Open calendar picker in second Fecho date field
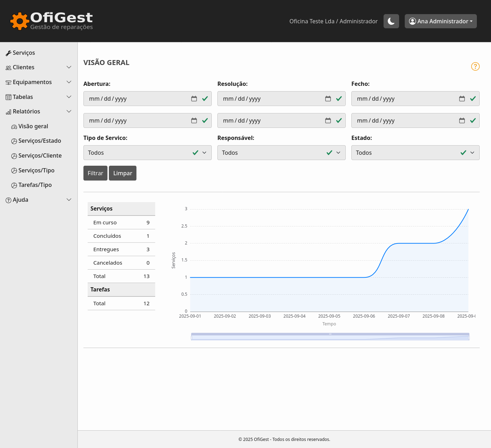Image resolution: width=491 pixels, height=448 pixels. click(462, 120)
